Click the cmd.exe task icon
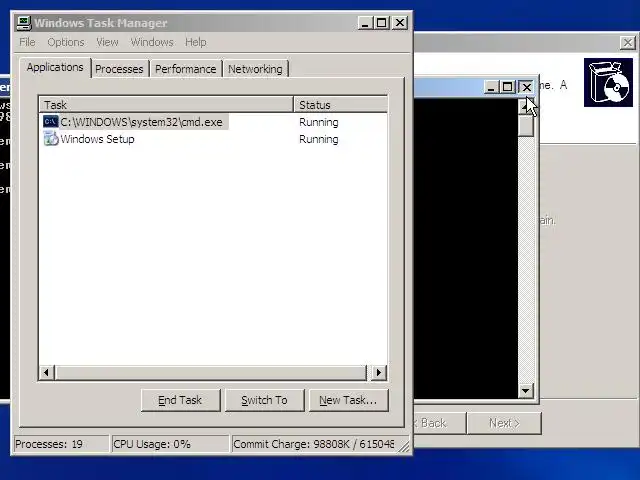The image size is (640, 480). click(51, 122)
